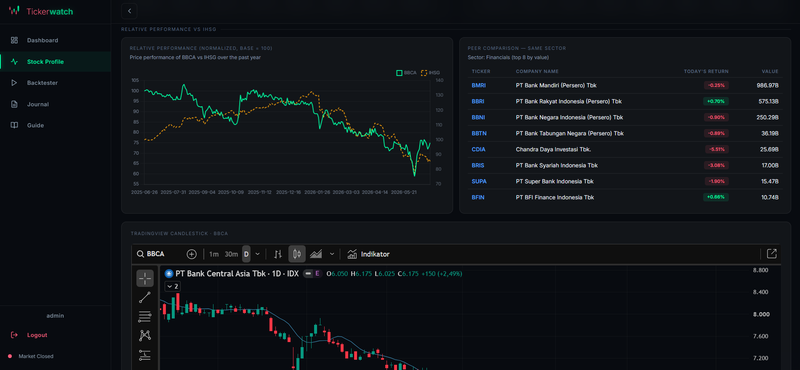This screenshot has height=370, width=800.
Task: Click the 986.97B value cell
Action: [767, 85]
